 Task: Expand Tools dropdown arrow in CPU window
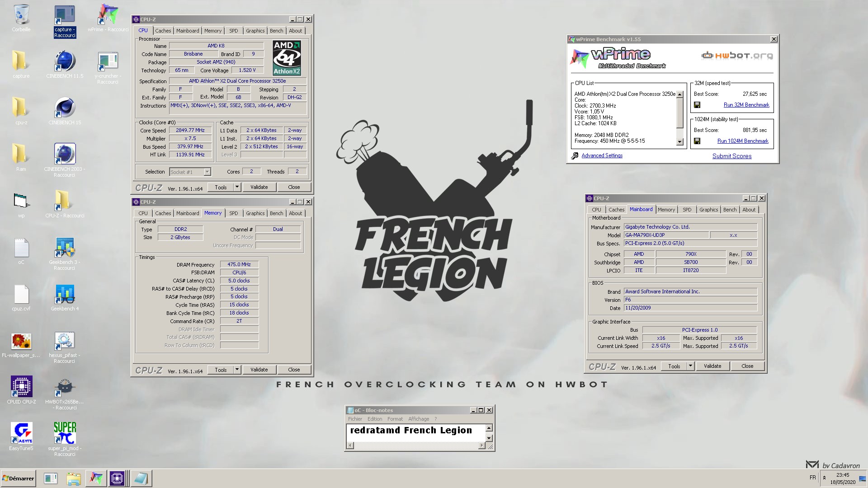(237, 187)
